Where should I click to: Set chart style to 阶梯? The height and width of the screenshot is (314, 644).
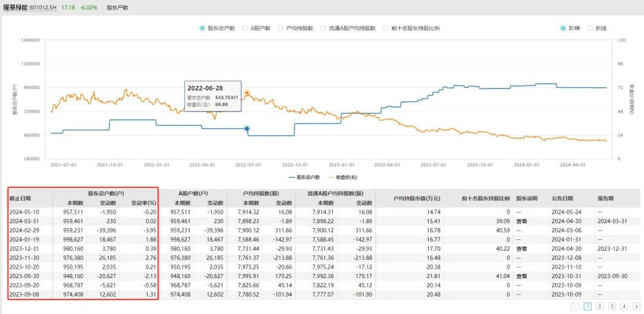pyautogui.click(x=563, y=28)
